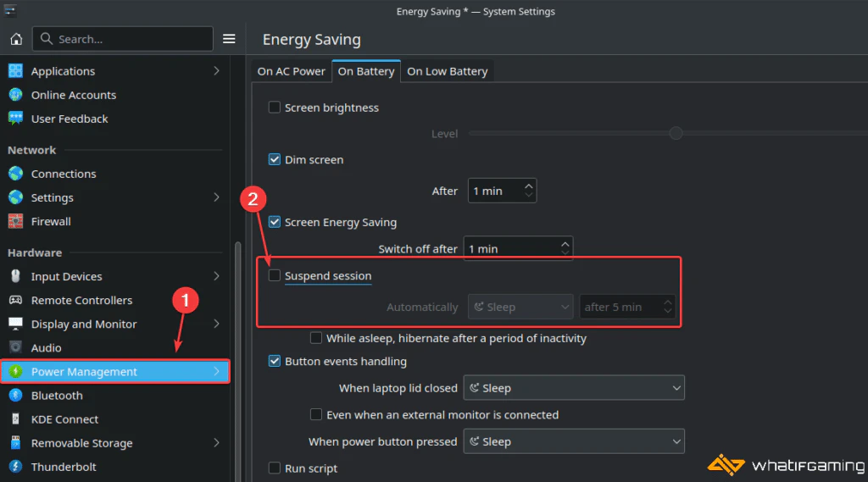The width and height of the screenshot is (868, 482).
Task: Select the Audio speaker icon
Action: point(15,347)
